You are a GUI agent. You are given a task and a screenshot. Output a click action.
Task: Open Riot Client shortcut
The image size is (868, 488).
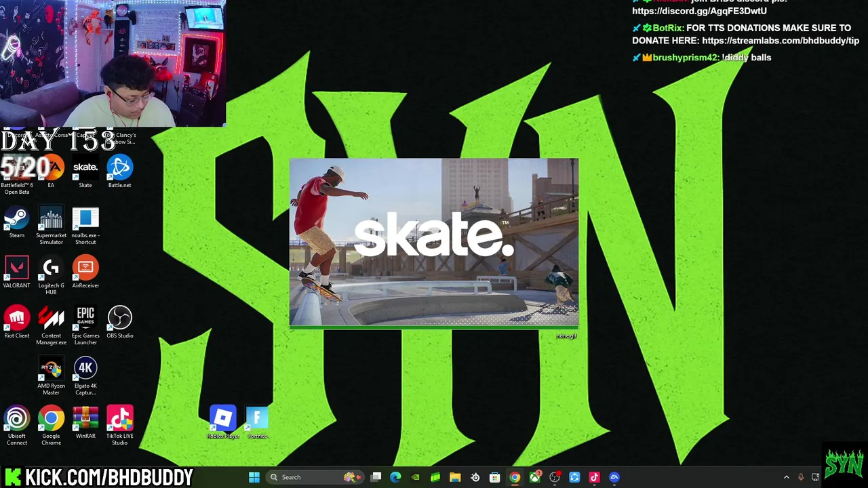[x=17, y=323]
